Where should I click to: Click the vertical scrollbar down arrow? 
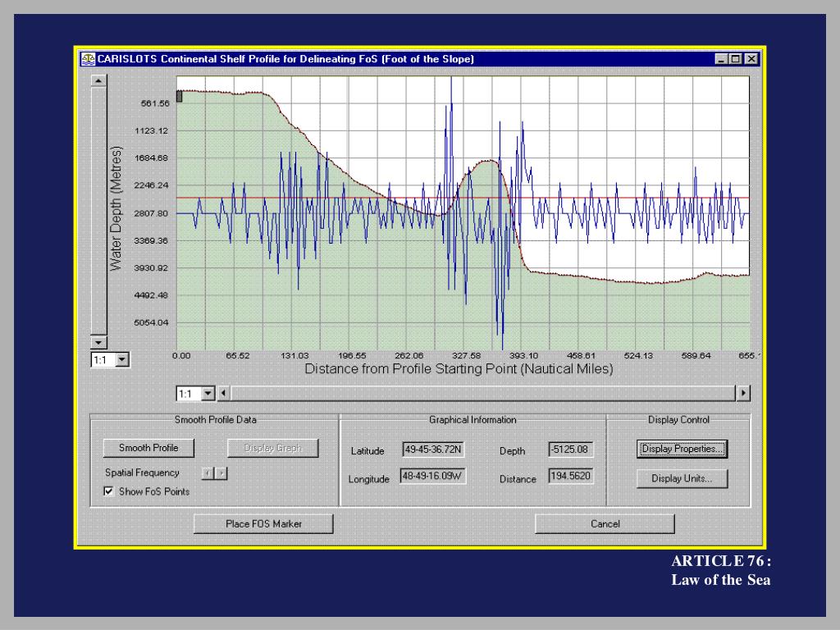point(98,342)
